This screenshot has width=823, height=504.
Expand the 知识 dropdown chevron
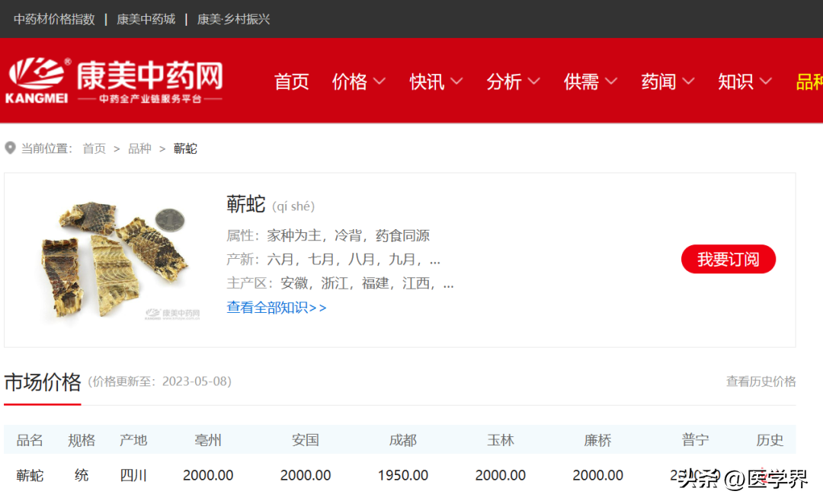pos(766,81)
